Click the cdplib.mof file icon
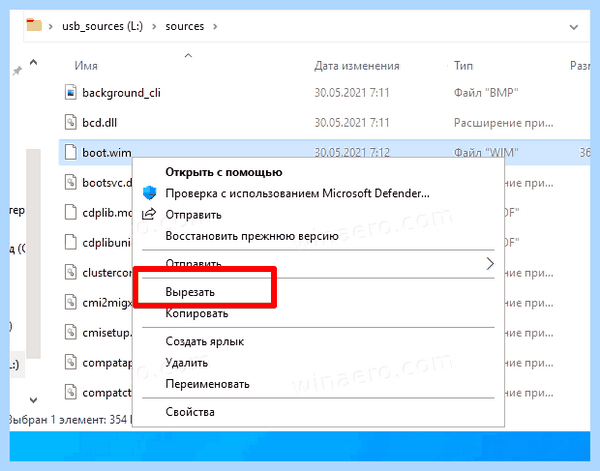Screen dimensions: 600x471 [70, 212]
